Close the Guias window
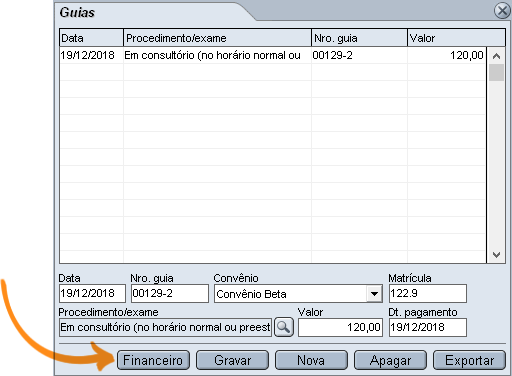Image resolution: width=512 pixels, height=376 pixels. [502, 11]
